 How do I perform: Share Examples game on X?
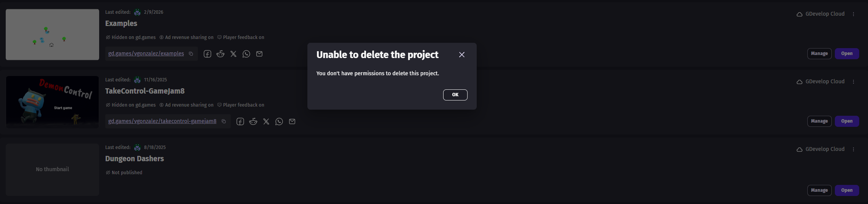[x=233, y=54]
